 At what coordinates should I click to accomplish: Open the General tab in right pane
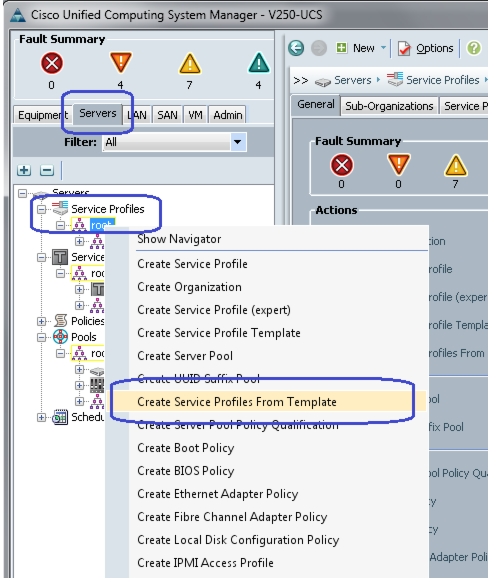(316, 104)
